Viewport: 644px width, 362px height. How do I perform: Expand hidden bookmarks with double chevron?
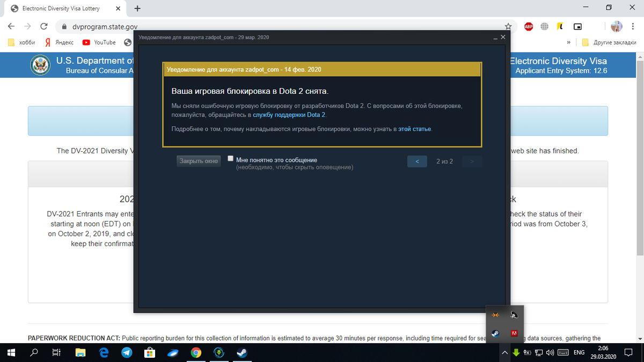click(x=568, y=42)
